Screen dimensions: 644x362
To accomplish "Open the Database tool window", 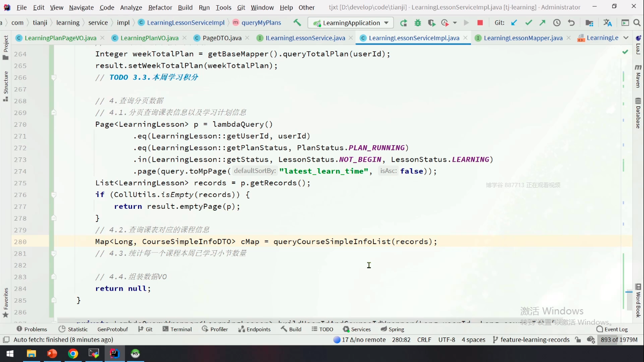I will [x=638, y=113].
